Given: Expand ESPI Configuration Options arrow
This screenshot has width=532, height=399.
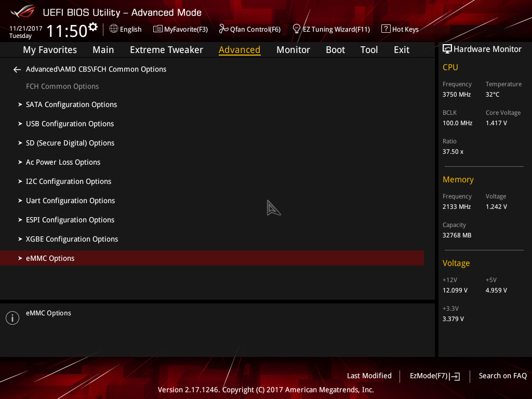Looking at the screenshot, I should coord(20,220).
